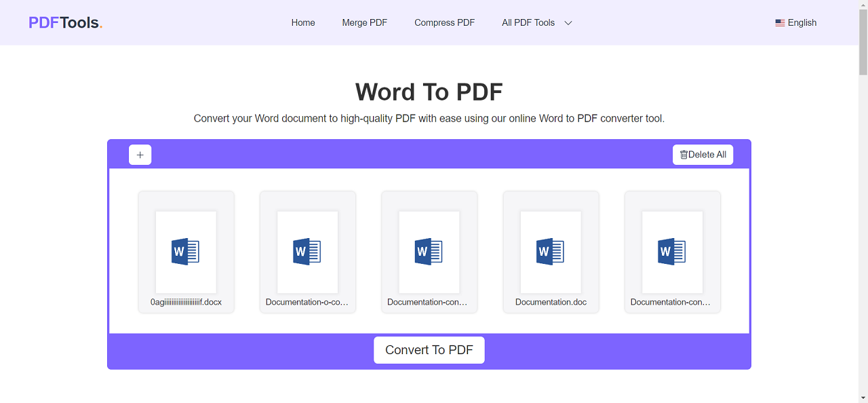This screenshot has height=403, width=868.
Task: Open the English language selector
Action: pyautogui.click(x=795, y=22)
